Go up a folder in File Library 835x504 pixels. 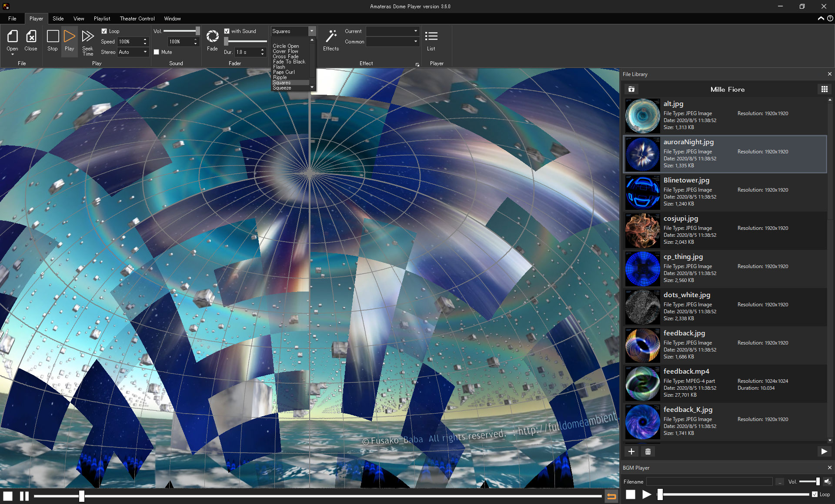tap(631, 89)
